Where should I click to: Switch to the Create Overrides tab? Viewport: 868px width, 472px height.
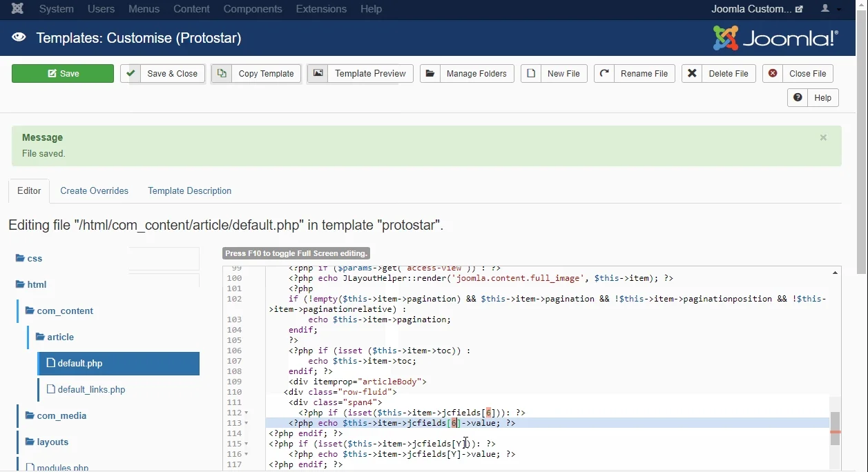coord(95,191)
